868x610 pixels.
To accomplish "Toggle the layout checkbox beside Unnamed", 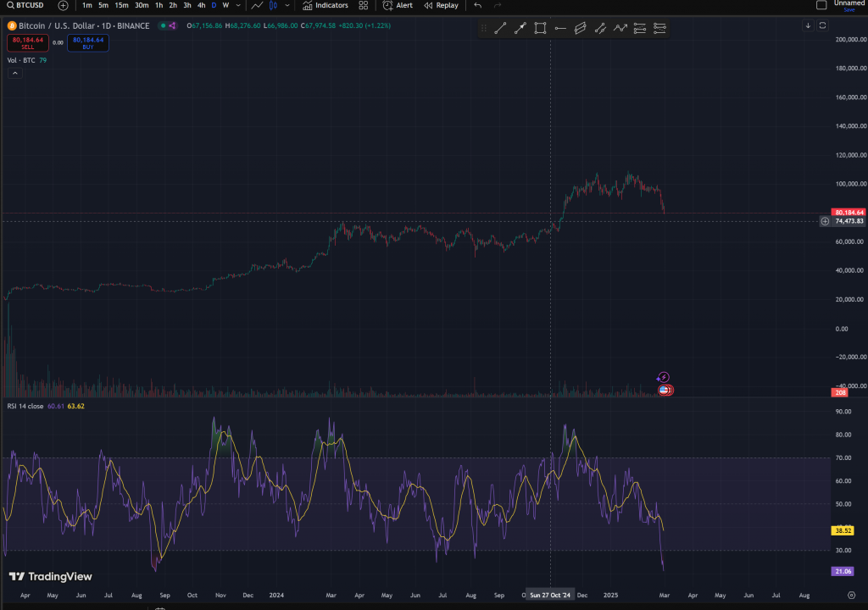I will click(821, 5).
